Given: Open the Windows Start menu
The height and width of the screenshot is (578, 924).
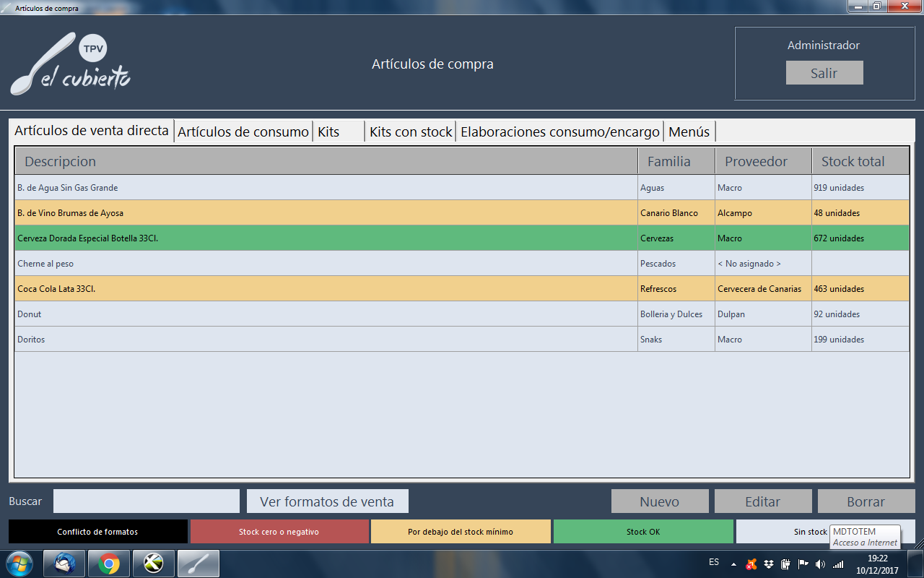Looking at the screenshot, I should point(19,563).
